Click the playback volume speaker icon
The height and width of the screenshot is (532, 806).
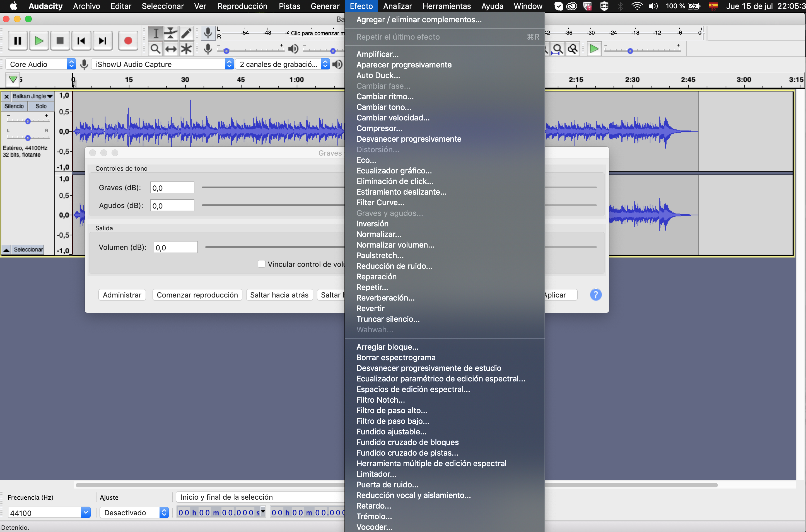tap(293, 49)
